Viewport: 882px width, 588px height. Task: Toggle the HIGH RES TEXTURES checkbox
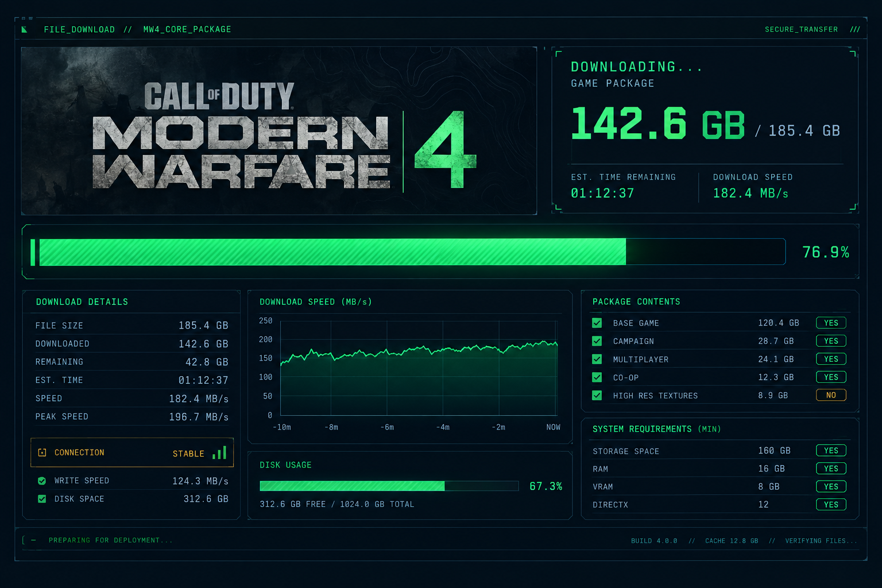597,395
